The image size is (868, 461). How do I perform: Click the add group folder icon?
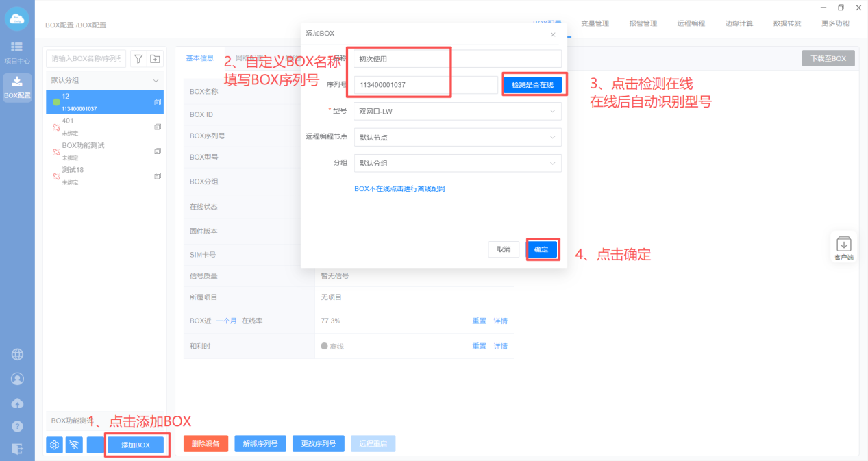tap(156, 59)
